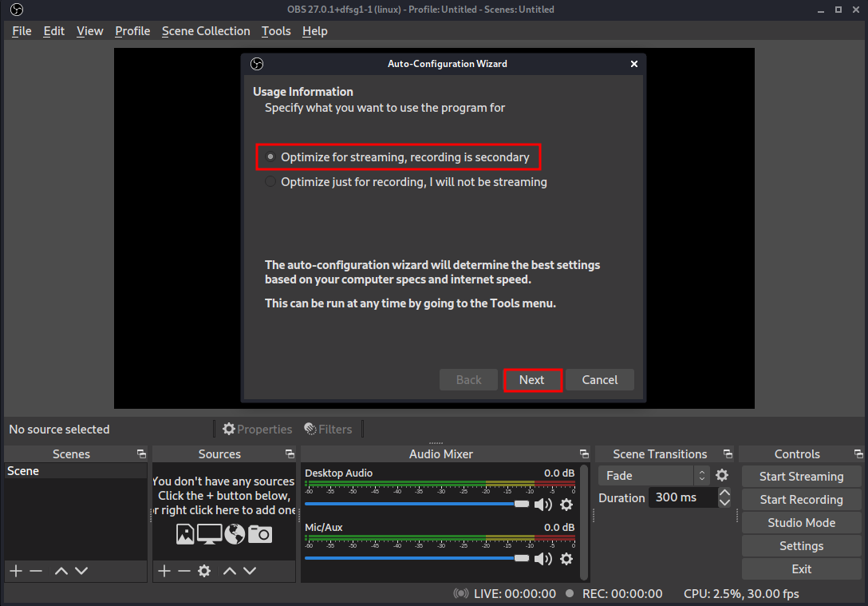The width and height of the screenshot is (868, 606).
Task: Open the Tools menu
Action: (x=276, y=31)
